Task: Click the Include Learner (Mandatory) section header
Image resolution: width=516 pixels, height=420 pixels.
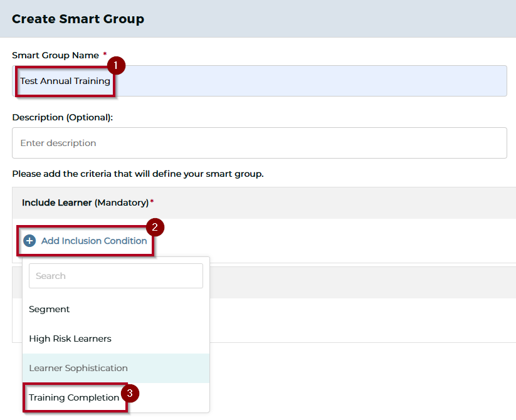Action: (x=85, y=202)
